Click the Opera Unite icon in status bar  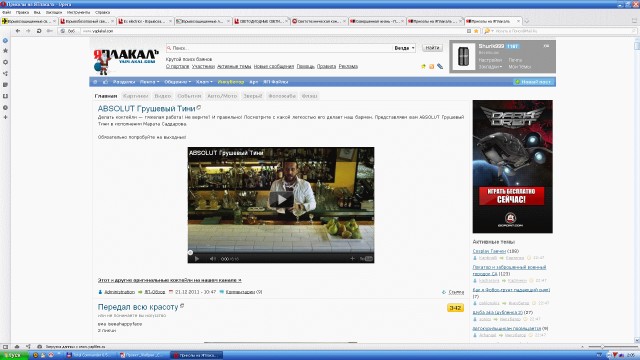click(x=28, y=347)
